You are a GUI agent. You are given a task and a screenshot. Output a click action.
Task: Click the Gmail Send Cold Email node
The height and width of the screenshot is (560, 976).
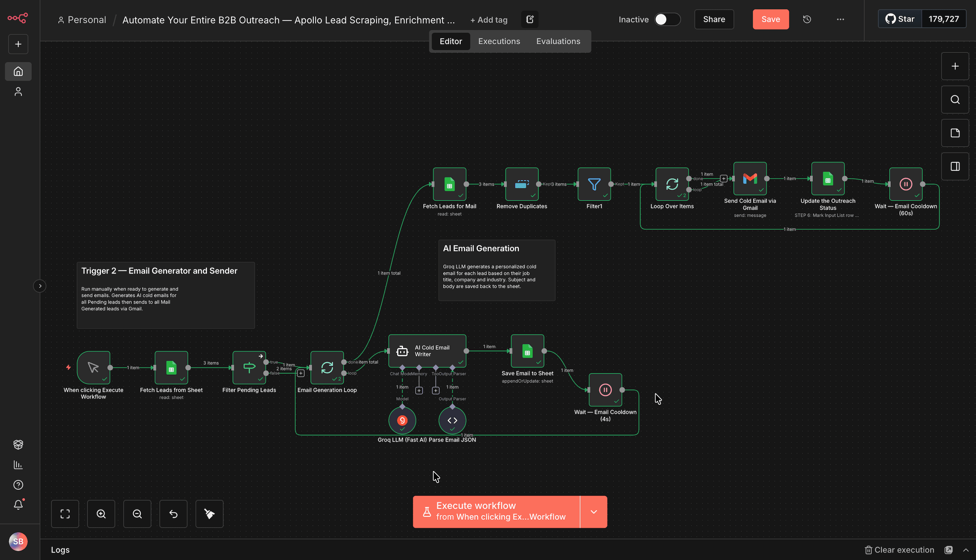coord(750,179)
